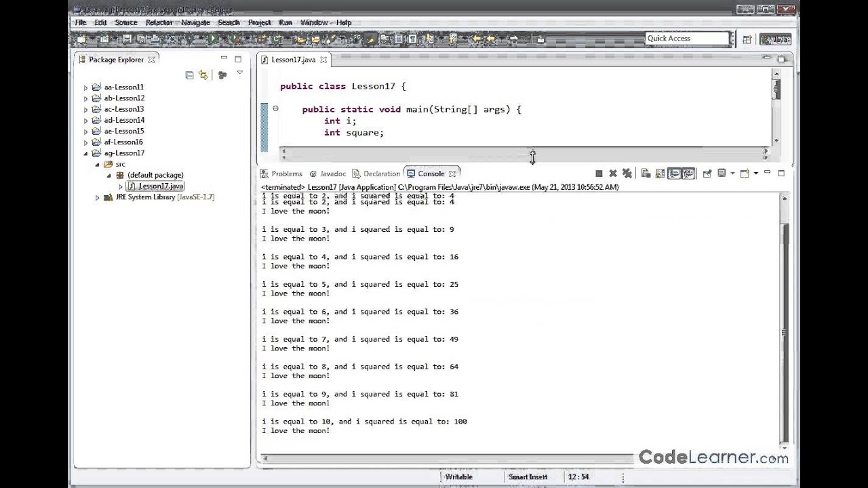Open the Refactor menu
This screenshot has width=868, height=488.
click(x=159, y=22)
